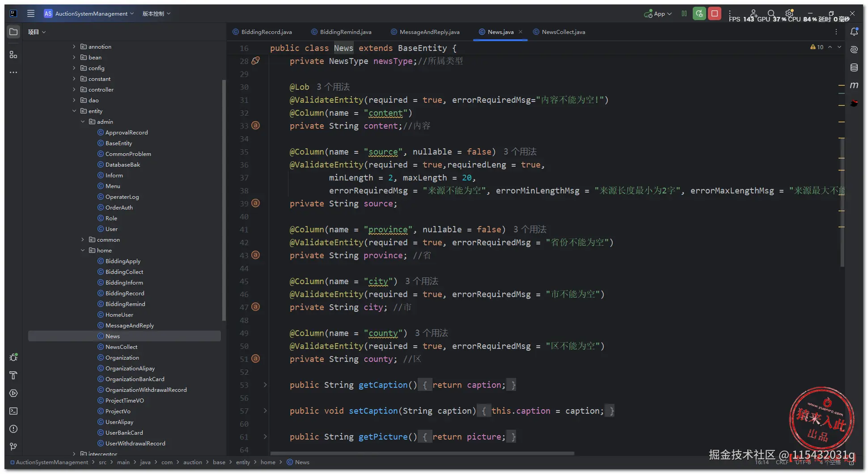Open the Services run tool window
Image resolution: width=868 pixels, height=474 pixels.
coord(13,393)
